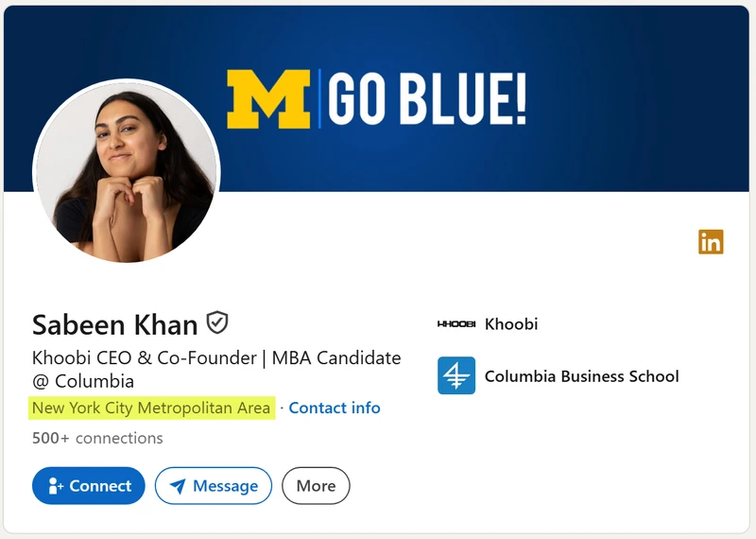
Task: Click the Connect button
Action: pos(89,485)
